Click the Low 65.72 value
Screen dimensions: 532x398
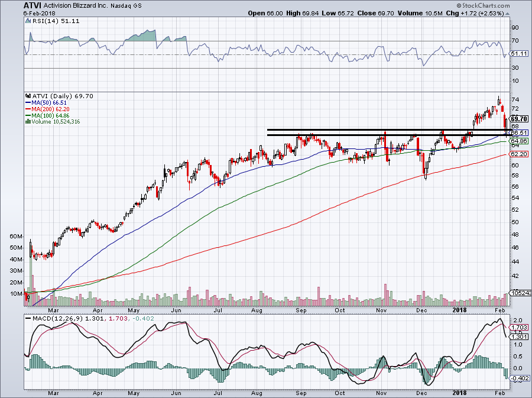[x=338, y=13]
